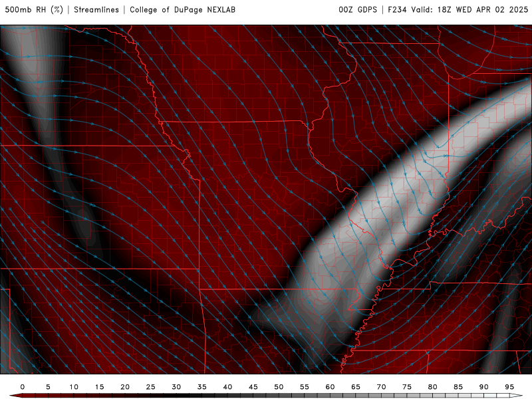Click the colorbar label '95'
This screenshot has width=532, height=399.
coord(509,387)
